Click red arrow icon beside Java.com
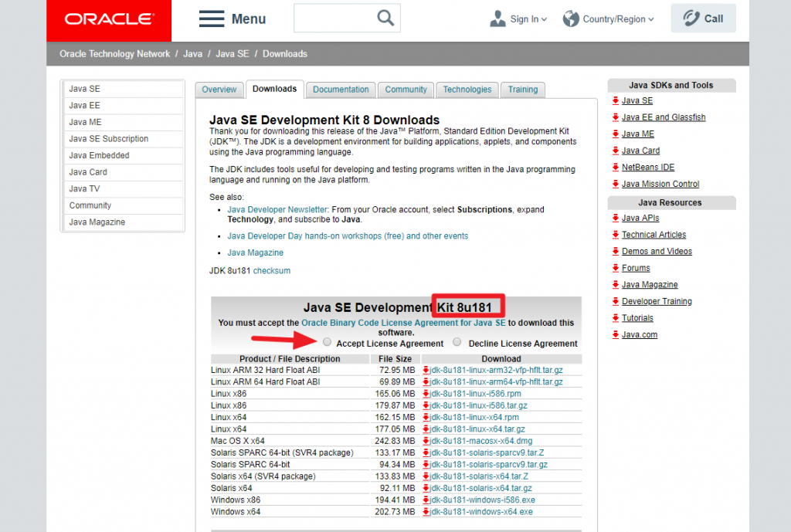This screenshot has height=532, width=791. (x=616, y=334)
